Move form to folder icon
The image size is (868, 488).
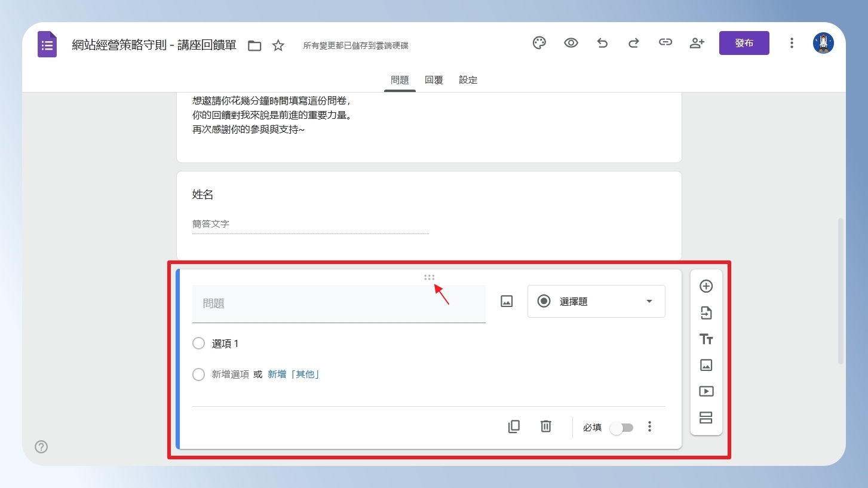[254, 45]
